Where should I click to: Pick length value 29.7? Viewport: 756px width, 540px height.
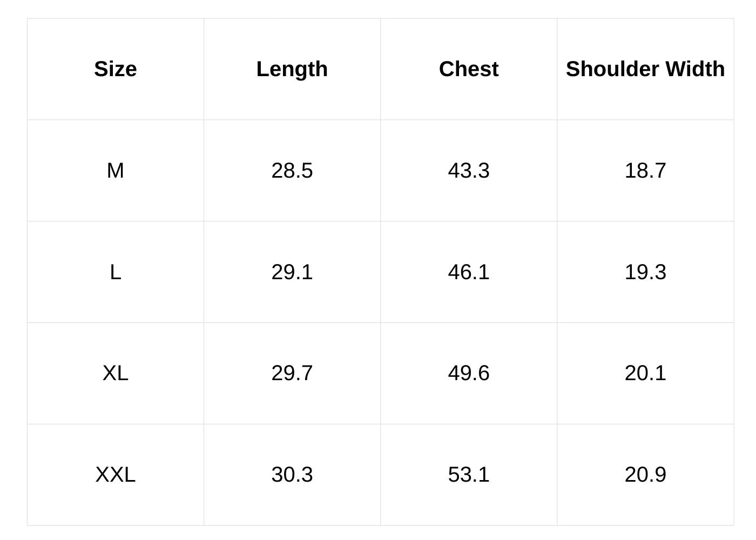pos(292,373)
